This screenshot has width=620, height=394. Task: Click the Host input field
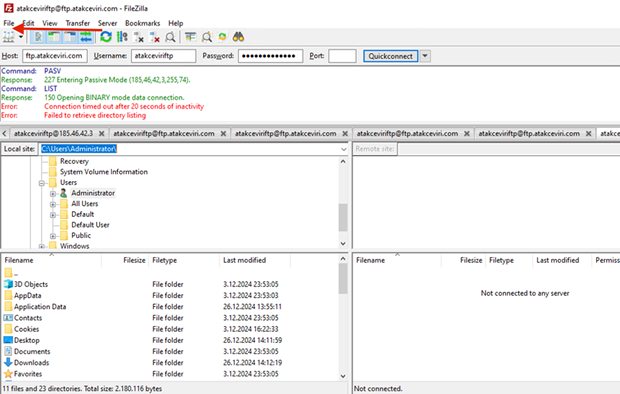click(55, 56)
